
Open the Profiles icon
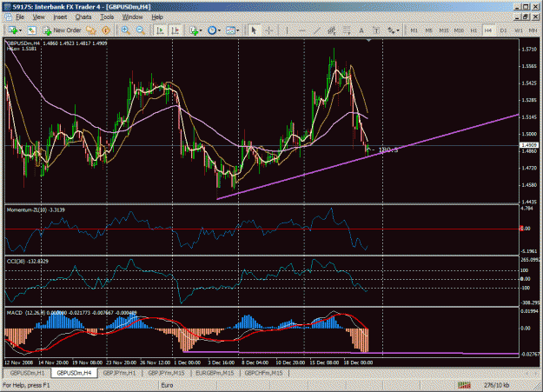point(31,30)
